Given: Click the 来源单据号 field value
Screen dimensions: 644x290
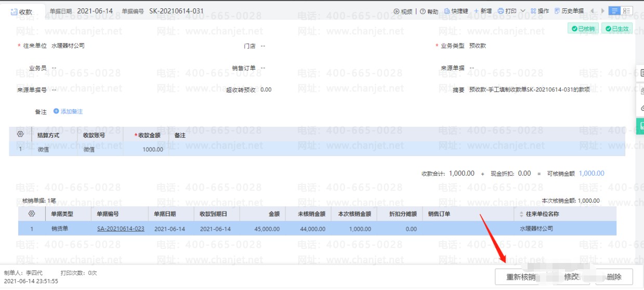Looking at the screenshot, I should 54,89.
